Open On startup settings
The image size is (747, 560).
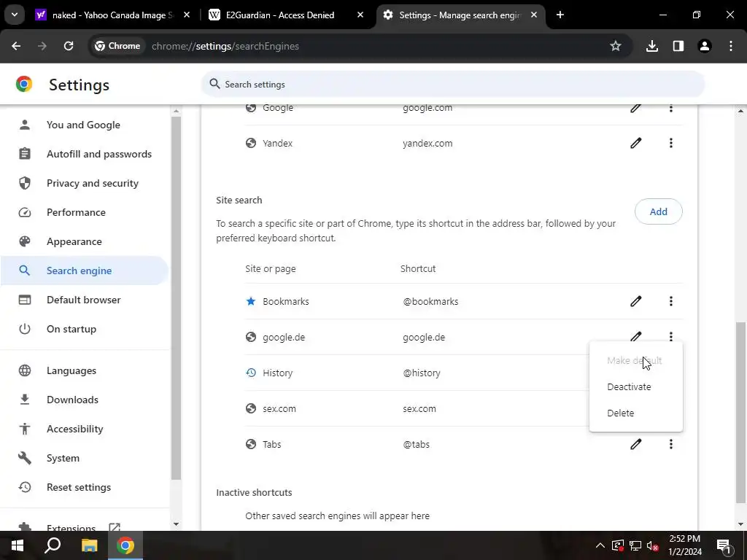point(84,329)
